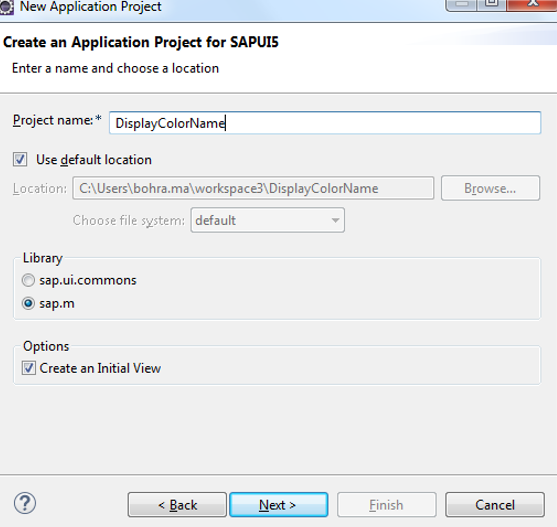The width and height of the screenshot is (557, 527).
Task: Select the sap.m library radio button
Action: tap(28, 304)
